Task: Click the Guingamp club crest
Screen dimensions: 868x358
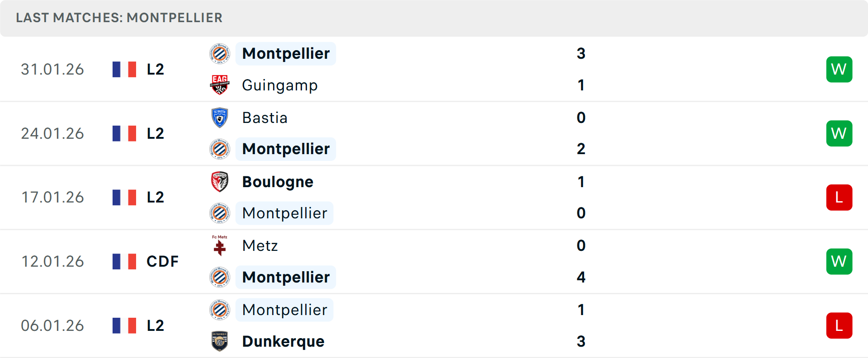Action: coord(220,85)
